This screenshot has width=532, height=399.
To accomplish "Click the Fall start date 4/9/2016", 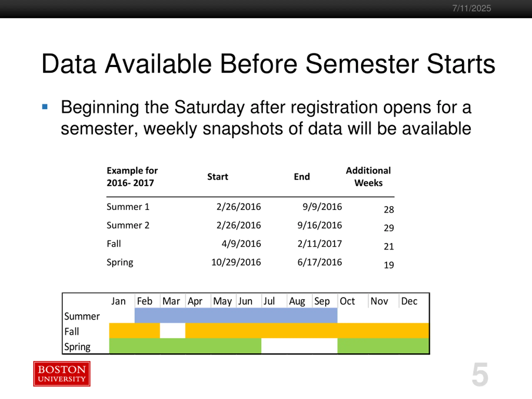I will pyautogui.click(x=241, y=244).
